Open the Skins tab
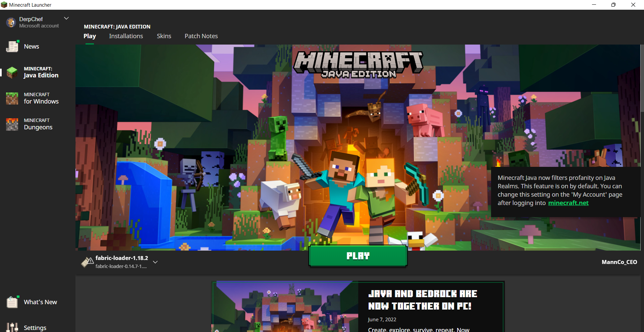 [x=164, y=36]
